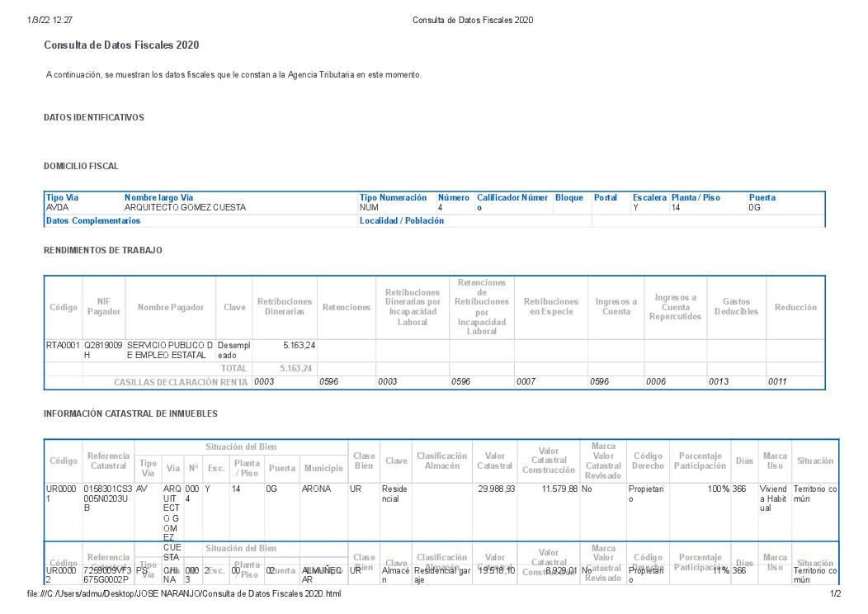Select casilla 0013 in the renta row
This screenshot has height=614, width=868.
click(718, 382)
